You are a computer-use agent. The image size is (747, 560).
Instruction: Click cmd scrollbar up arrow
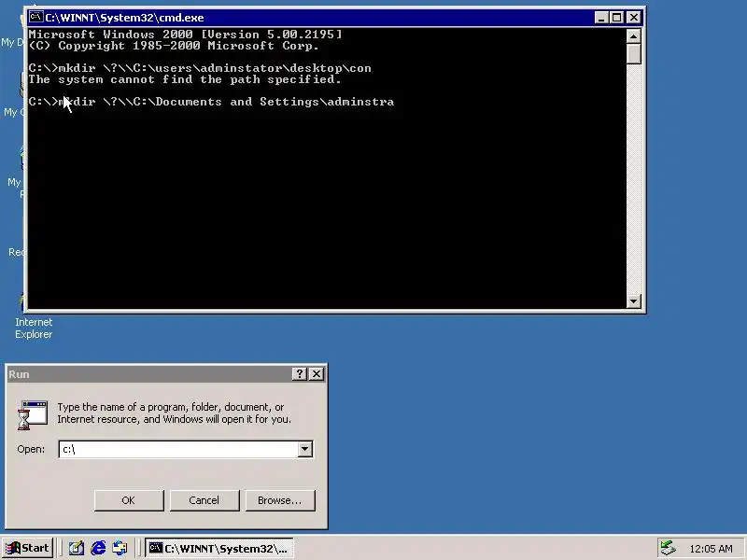point(634,36)
